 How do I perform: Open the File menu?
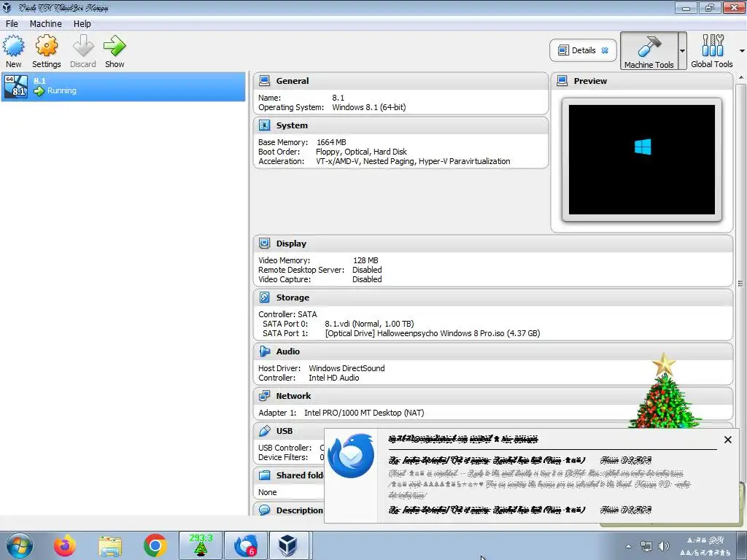point(12,24)
